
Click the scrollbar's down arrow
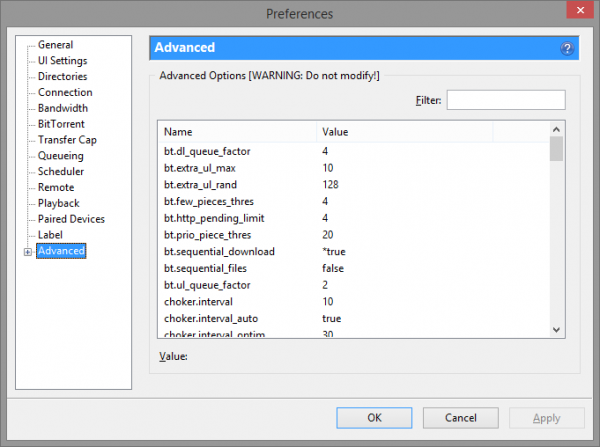[x=556, y=330]
